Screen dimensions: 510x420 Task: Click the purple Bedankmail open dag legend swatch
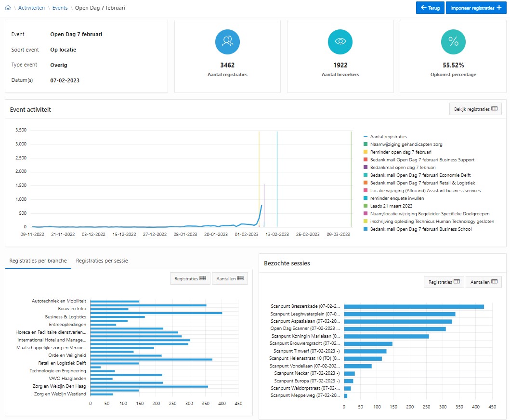point(366,167)
